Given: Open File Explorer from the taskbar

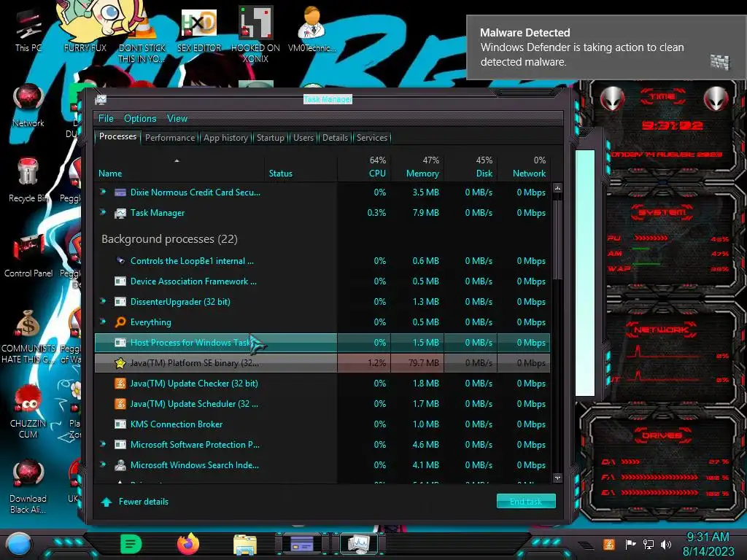Looking at the screenshot, I should (x=245, y=544).
